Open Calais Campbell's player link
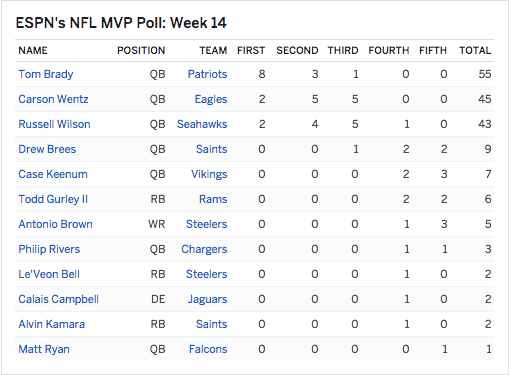The image size is (509, 375). point(58,299)
